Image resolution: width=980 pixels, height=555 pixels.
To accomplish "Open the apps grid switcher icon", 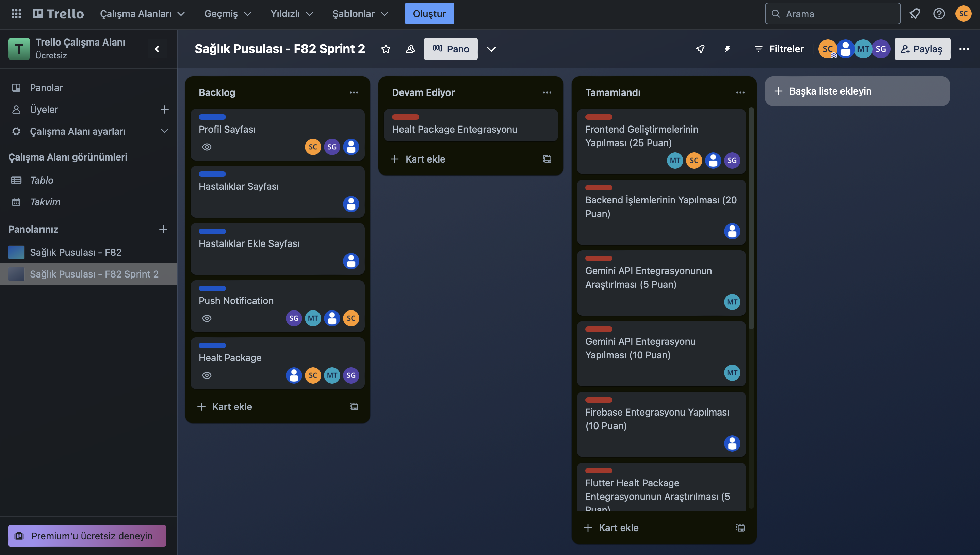I will click(x=16, y=14).
